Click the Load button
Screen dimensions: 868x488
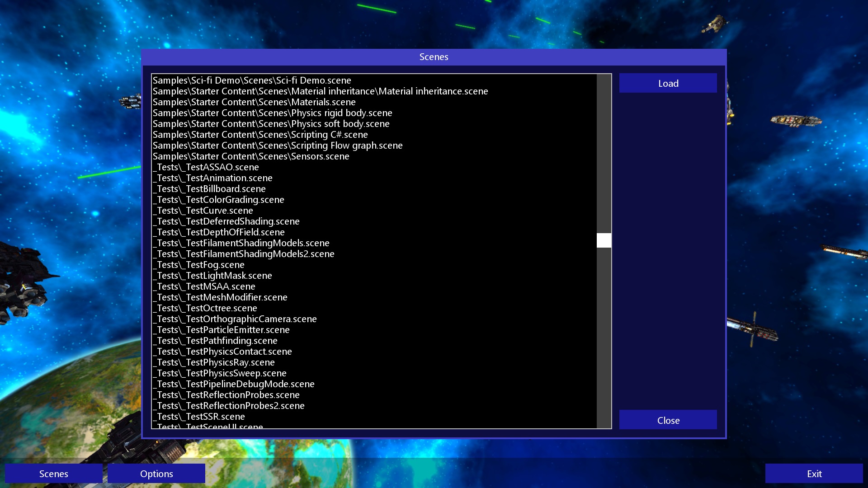pos(668,83)
